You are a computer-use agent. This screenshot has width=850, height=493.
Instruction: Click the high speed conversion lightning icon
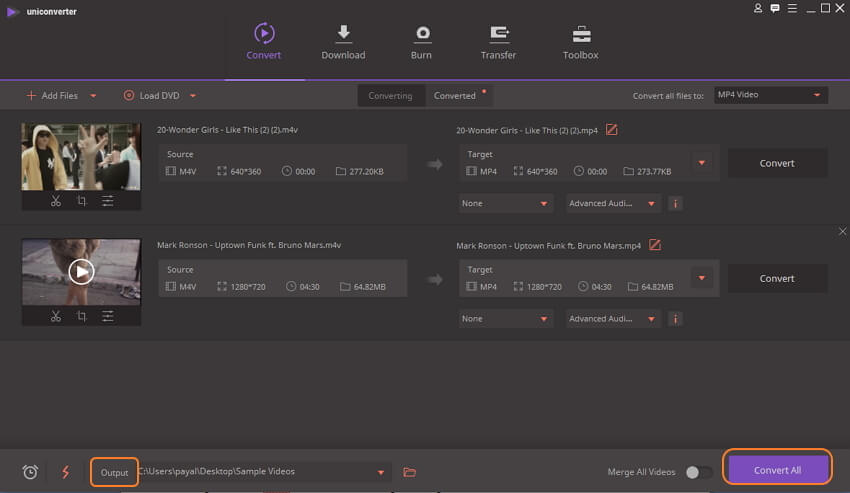(66, 472)
